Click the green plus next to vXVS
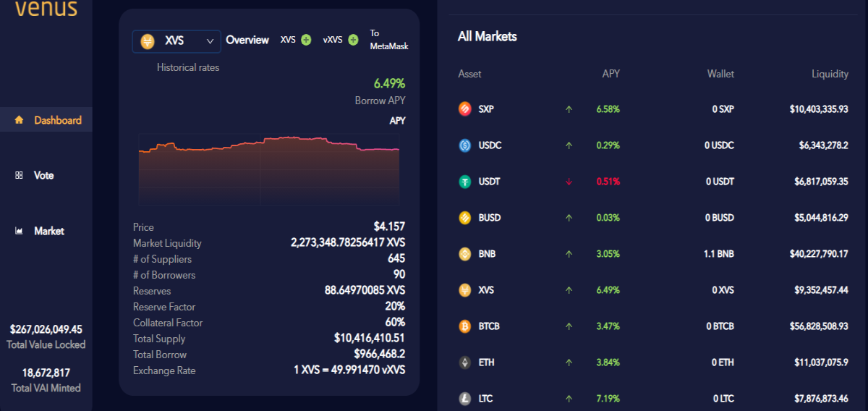 click(x=353, y=40)
